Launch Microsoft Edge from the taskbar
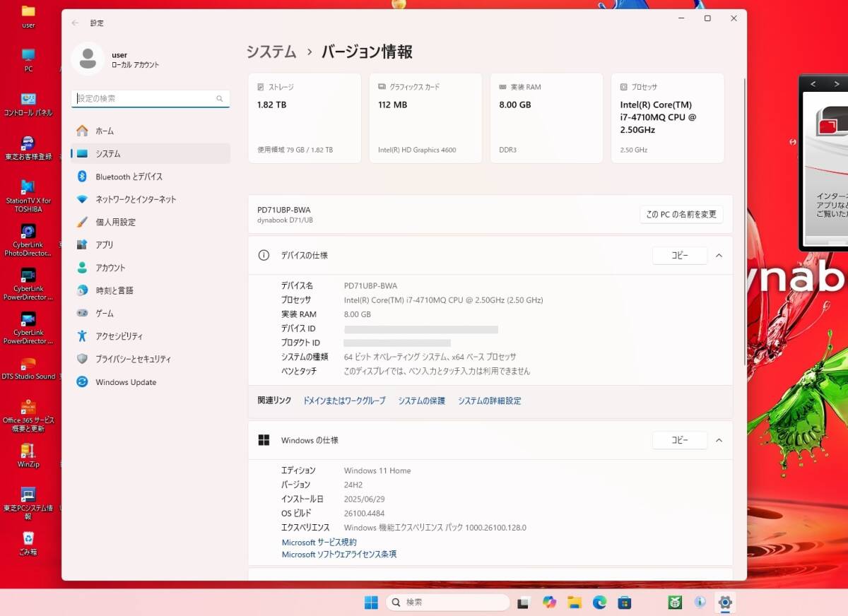This screenshot has height=616, width=848. click(599, 603)
